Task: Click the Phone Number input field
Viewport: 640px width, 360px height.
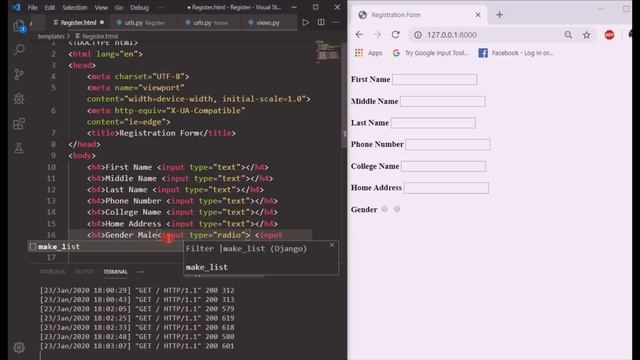Action: point(448,144)
